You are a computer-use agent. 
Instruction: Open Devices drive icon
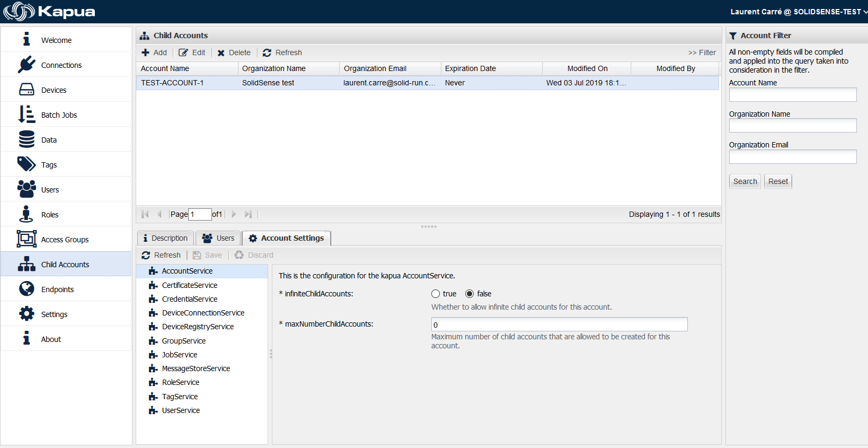pyautogui.click(x=26, y=90)
